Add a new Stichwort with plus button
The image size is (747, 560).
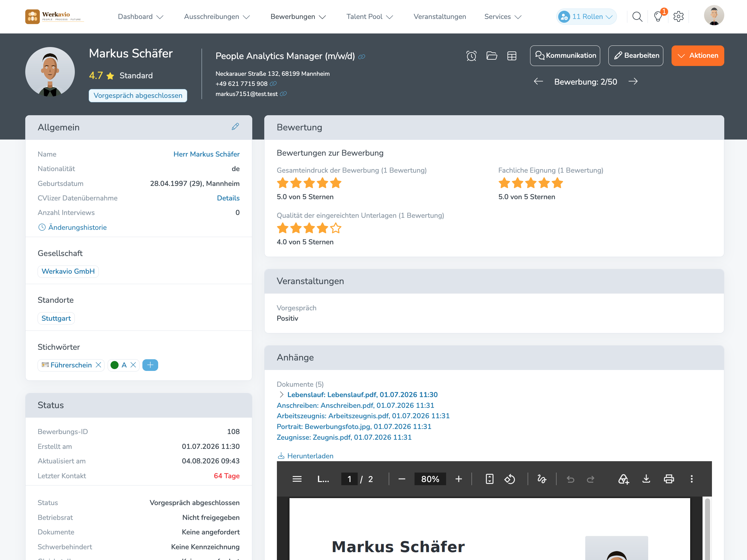coord(150,365)
